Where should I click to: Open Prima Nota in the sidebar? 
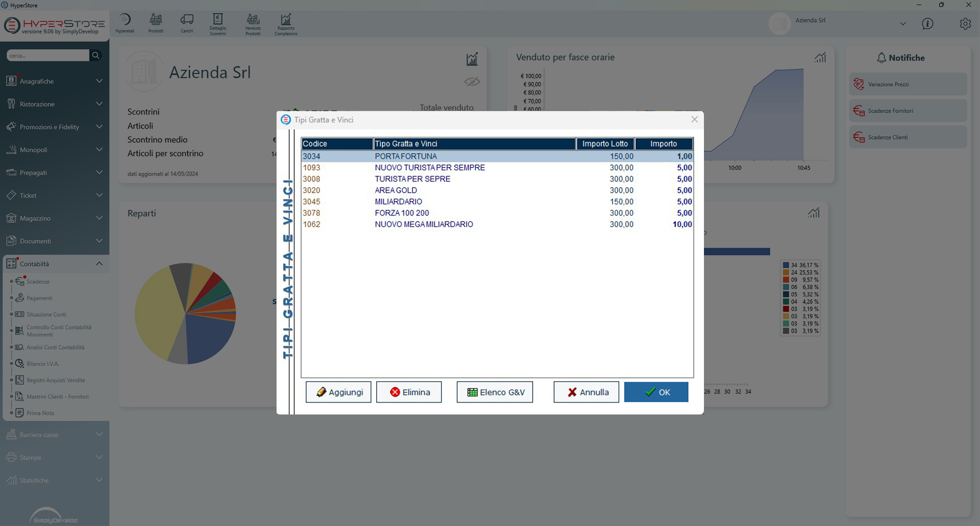[40, 413]
